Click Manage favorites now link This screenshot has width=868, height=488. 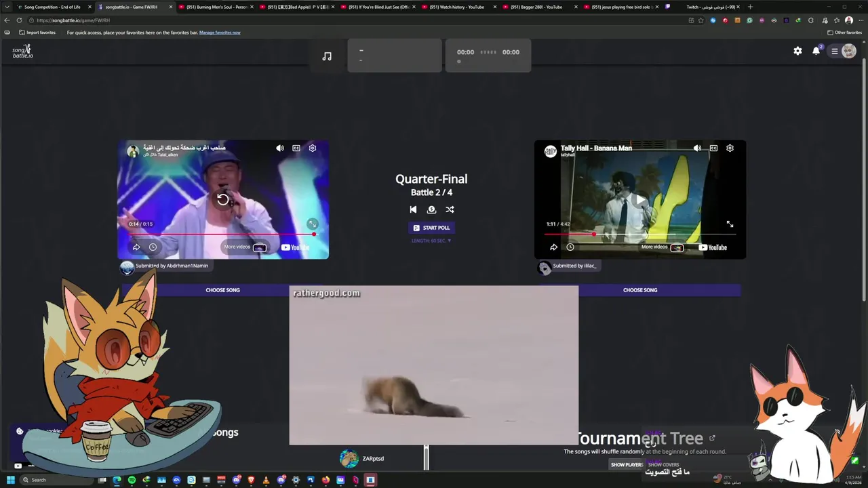tap(220, 33)
